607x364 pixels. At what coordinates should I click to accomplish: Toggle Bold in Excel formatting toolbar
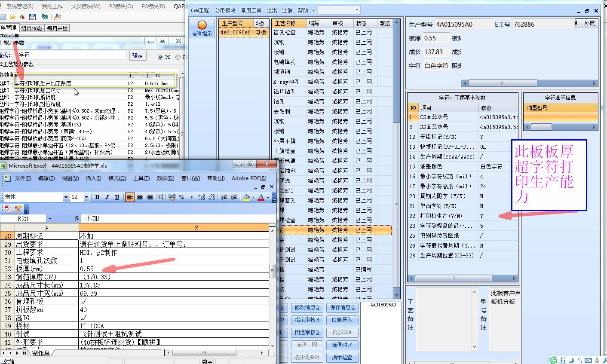(x=97, y=197)
